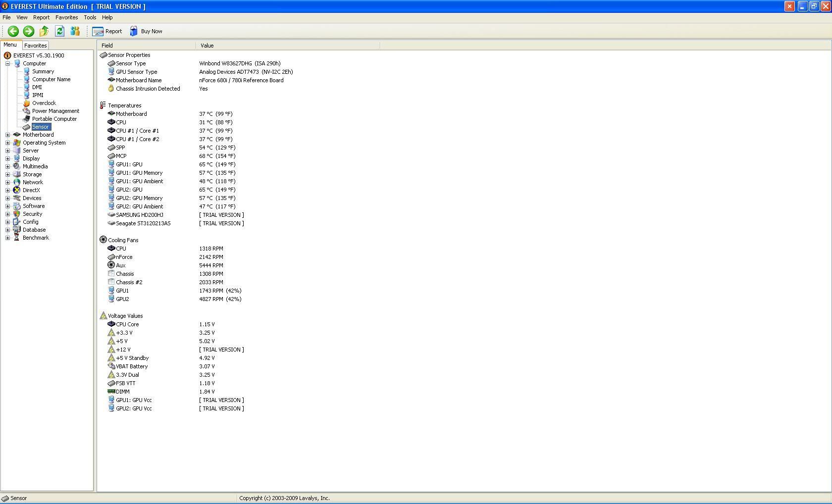Select the FSB VTT voltage row

point(161,383)
